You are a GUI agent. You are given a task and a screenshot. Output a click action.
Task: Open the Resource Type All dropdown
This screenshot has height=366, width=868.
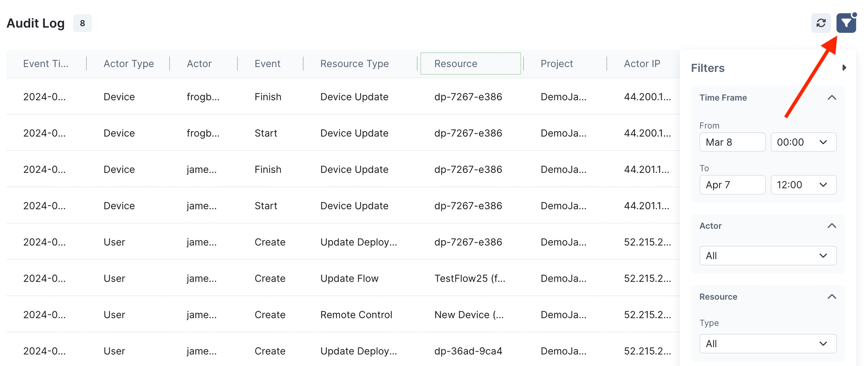(768, 344)
